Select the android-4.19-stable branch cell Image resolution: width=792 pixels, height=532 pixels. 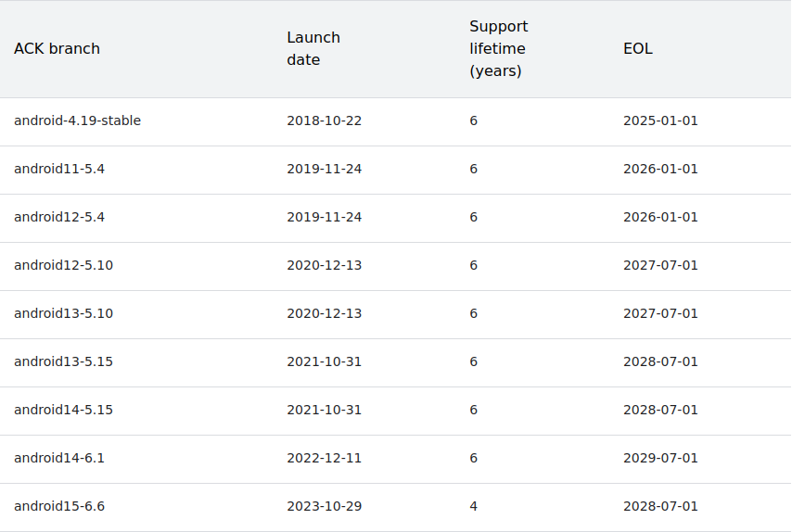click(77, 120)
